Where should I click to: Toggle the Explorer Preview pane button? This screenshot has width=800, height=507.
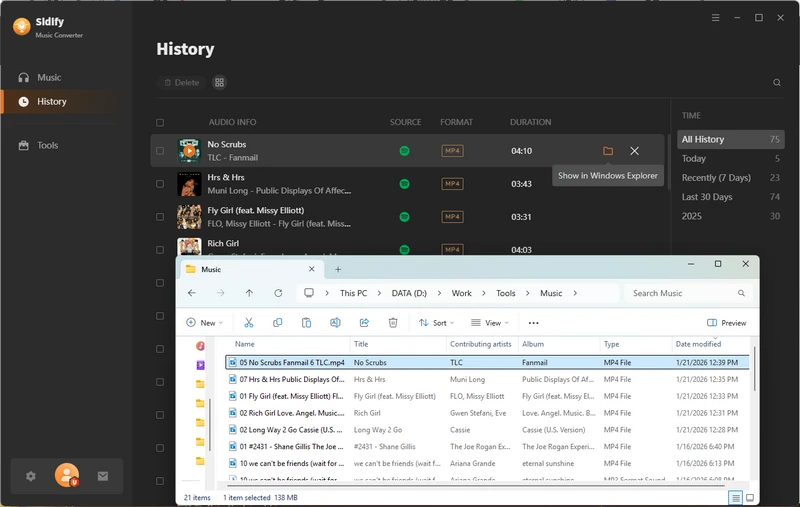(x=727, y=323)
